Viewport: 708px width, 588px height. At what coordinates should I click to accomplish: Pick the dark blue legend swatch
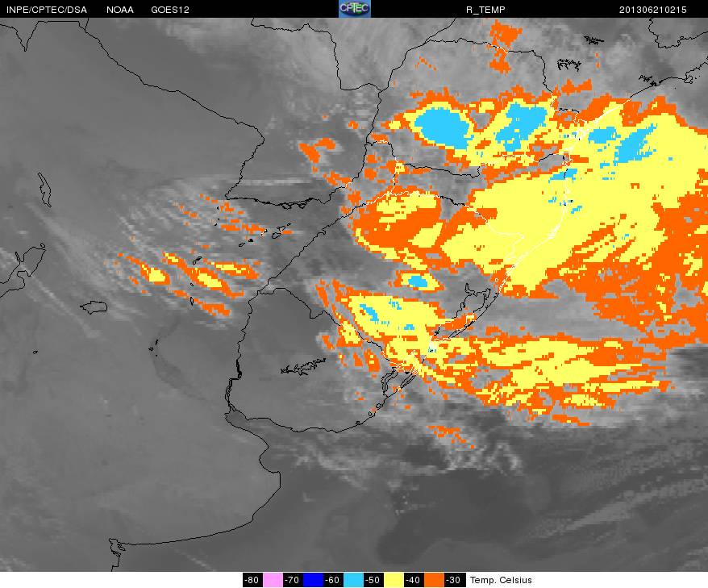click(x=313, y=580)
